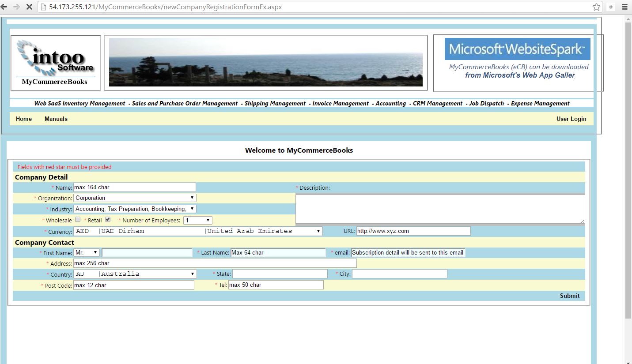Submit the registration form
The image size is (632, 364).
569,296
